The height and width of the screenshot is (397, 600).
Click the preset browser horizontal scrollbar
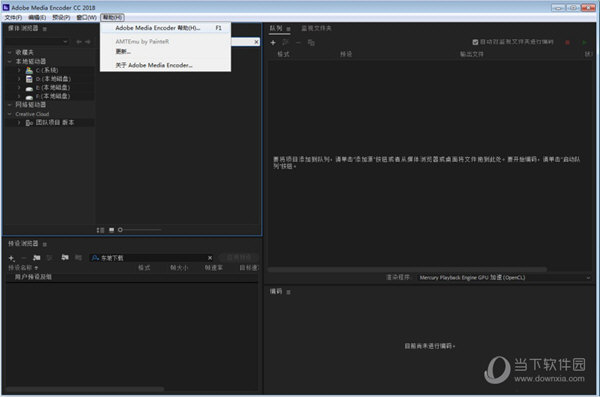click(85, 389)
